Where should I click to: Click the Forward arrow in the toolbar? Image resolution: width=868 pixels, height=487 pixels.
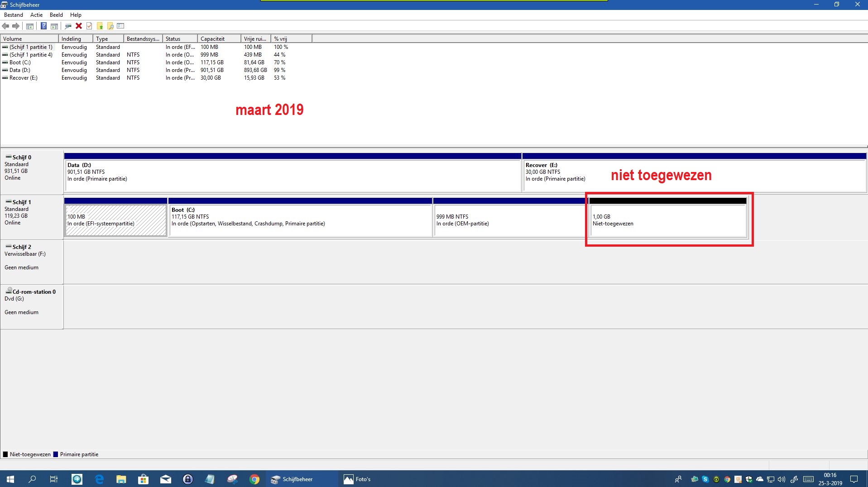(x=16, y=26)
